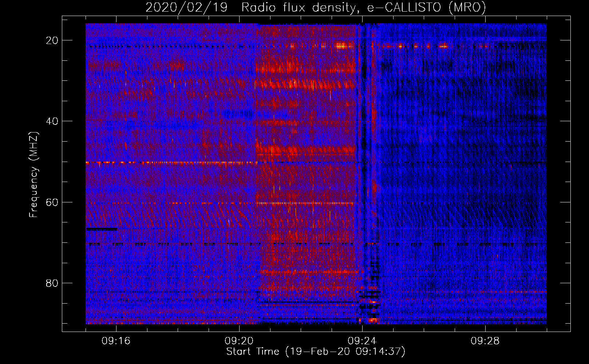
Task: Click the 60 MHz frequency tick label
Action: pos(52,202)
